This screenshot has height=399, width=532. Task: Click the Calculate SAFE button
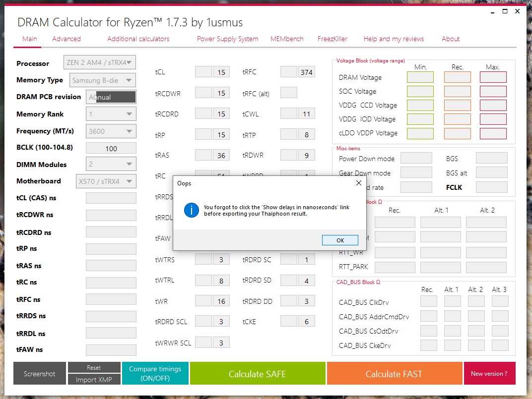pyautogui.click(x=257, y=374)
